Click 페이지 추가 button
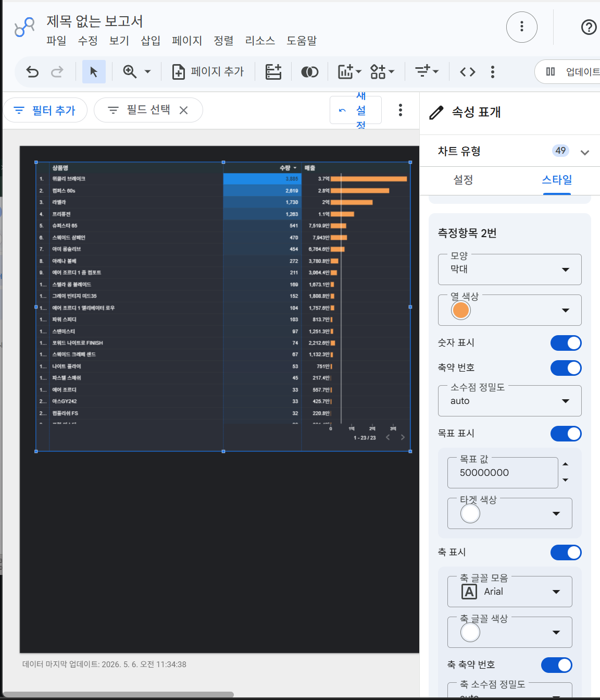The image size is (600, 700). (208, 72)
